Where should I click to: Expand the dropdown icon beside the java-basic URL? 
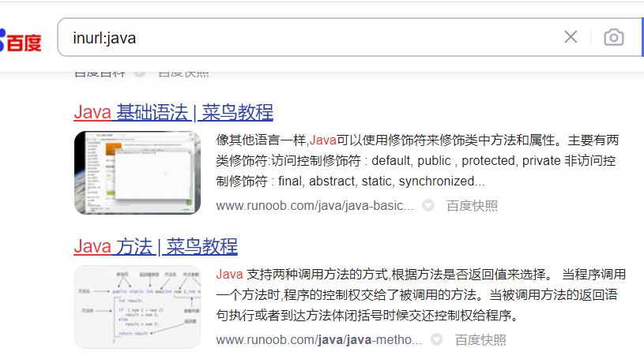click(428, 205)
